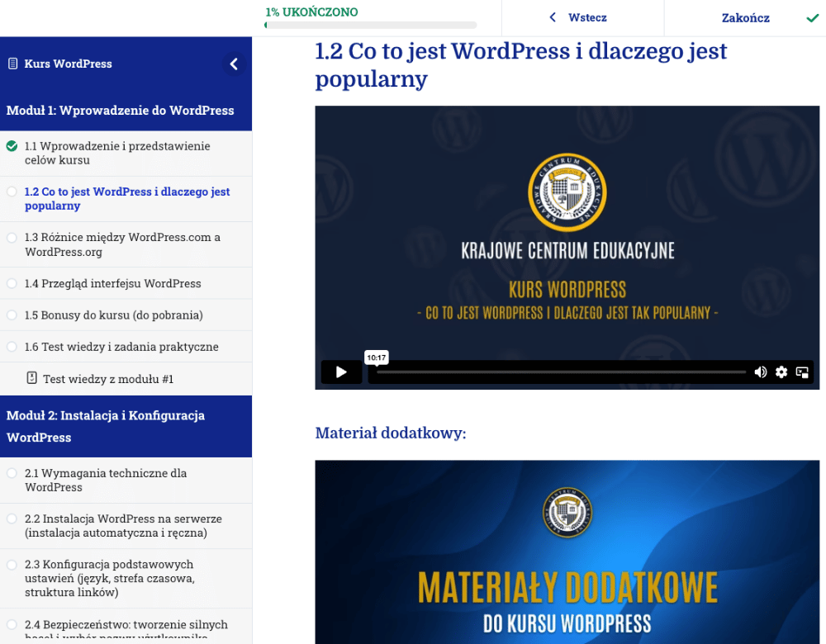Finish lesson with Zakończ button
Screen dimensions: 826x644
(x=745, y=18)
